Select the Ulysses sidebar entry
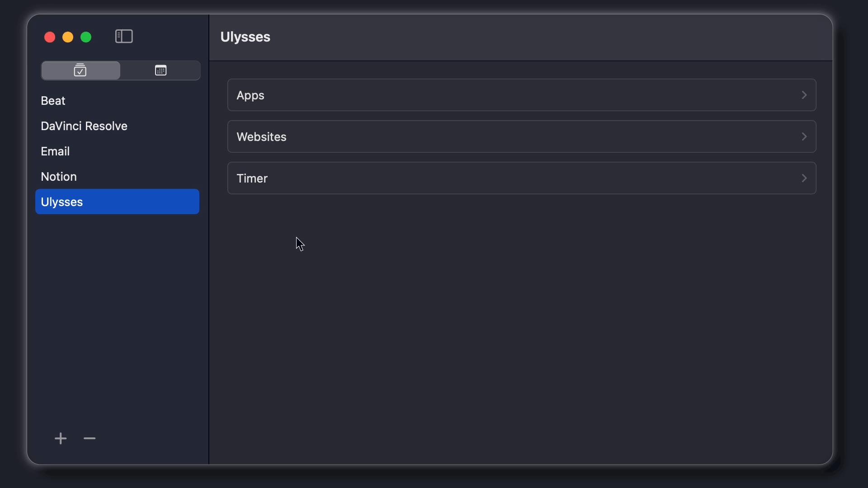868x488 pixels. pyautogui.click(x=117, y=202)
